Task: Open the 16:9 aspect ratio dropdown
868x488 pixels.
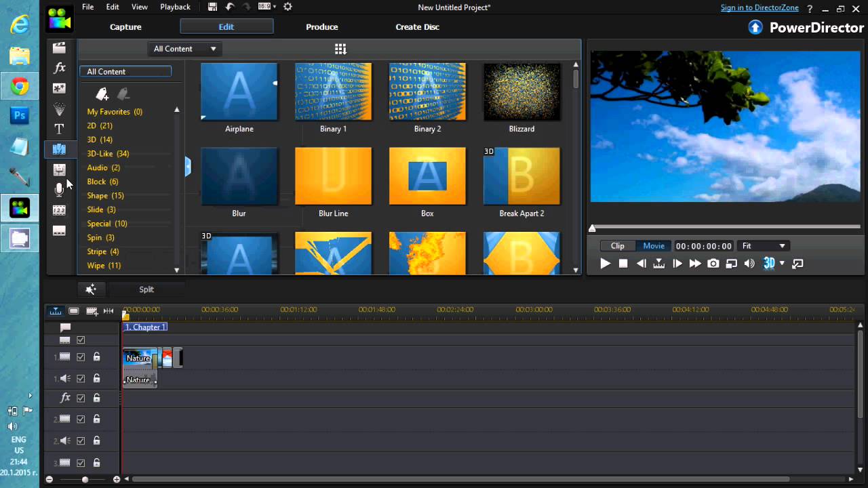Action: (267, 7)
